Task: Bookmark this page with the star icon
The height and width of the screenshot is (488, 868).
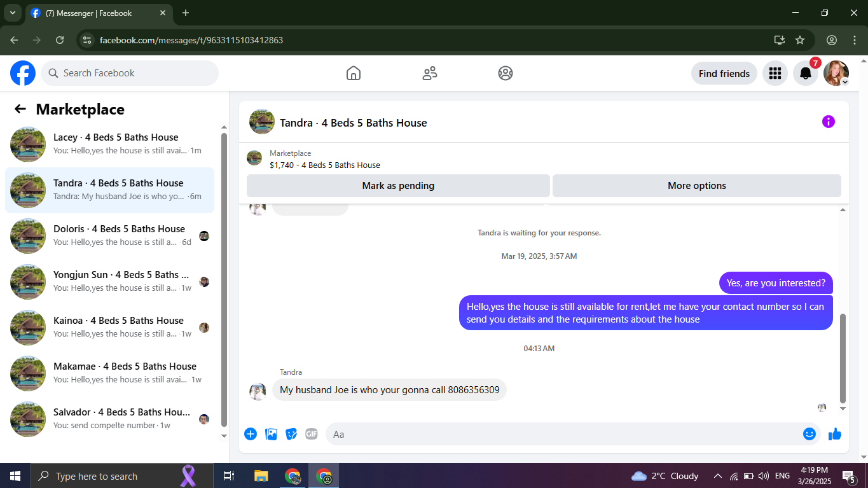Action: (800, 40)
